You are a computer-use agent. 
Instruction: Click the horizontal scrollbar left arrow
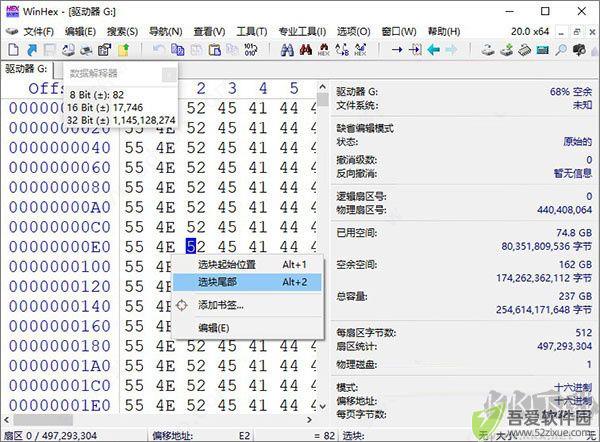[x=7, y=420]
